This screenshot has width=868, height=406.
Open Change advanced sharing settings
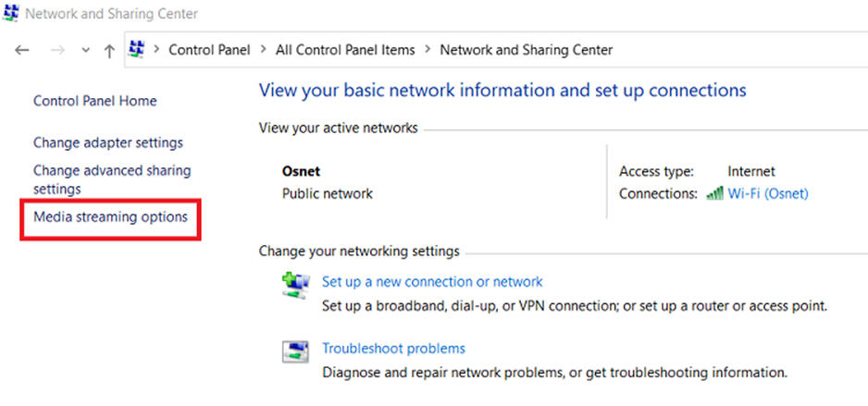pyautogui.click(x=112, y=179)
